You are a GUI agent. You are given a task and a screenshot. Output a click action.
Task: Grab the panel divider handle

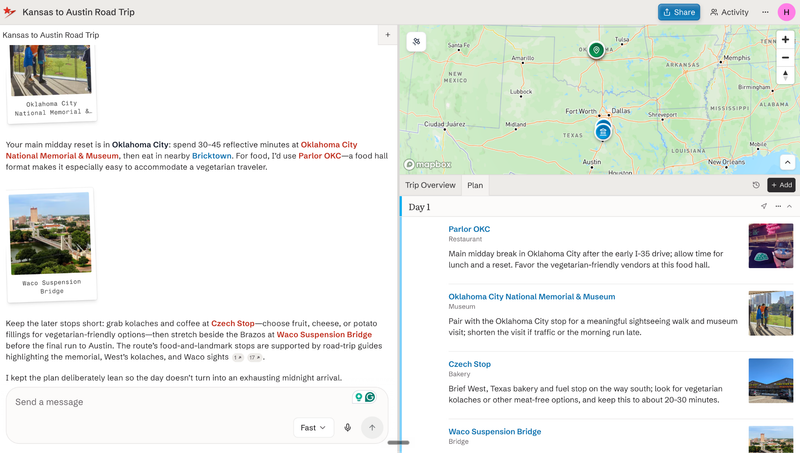pos(398,443)
